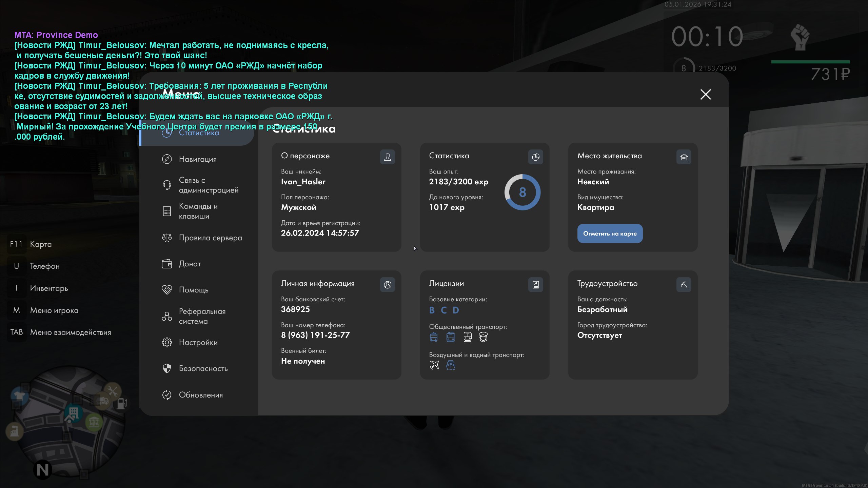Open the Донат menu item
The width and height of the screenshot is (868, 488).
click(x=190, y=264)
